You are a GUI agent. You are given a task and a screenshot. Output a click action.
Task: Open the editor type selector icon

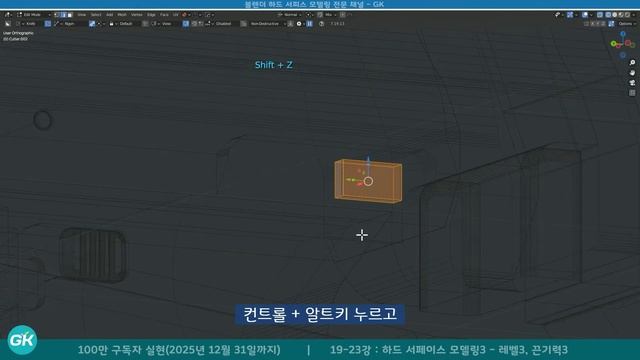[7, 15]
